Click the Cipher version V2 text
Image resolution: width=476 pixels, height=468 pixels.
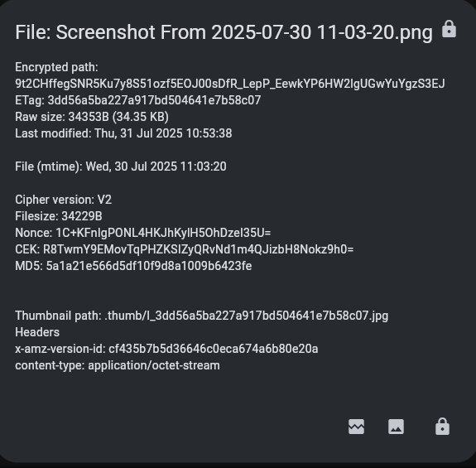[x=64, y=200]
